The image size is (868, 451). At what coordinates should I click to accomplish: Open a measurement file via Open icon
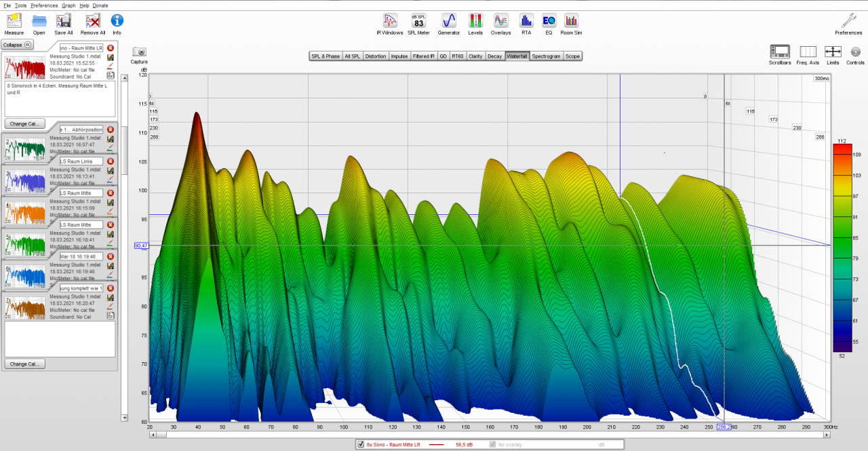coord(39,23)
